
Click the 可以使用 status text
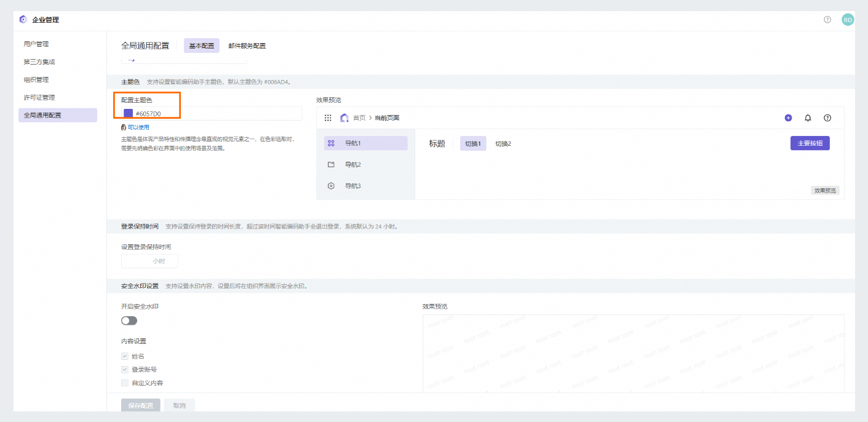pos(138,127)
